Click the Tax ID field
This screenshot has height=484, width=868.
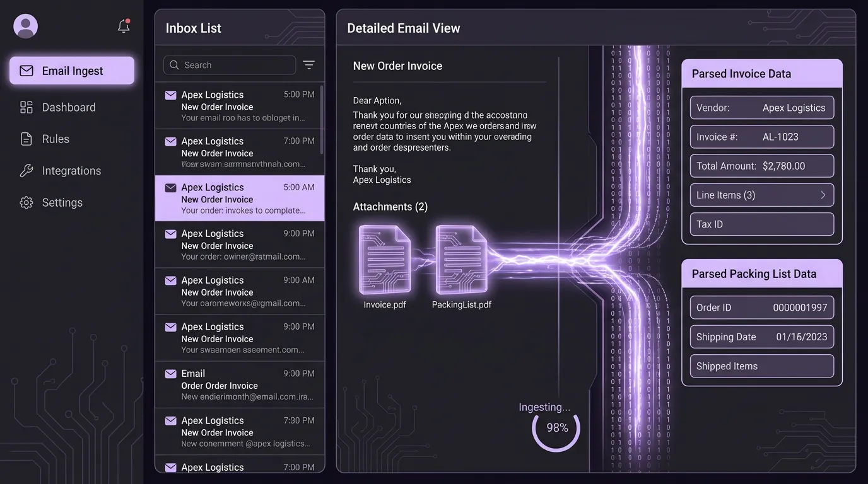[761, 224]
